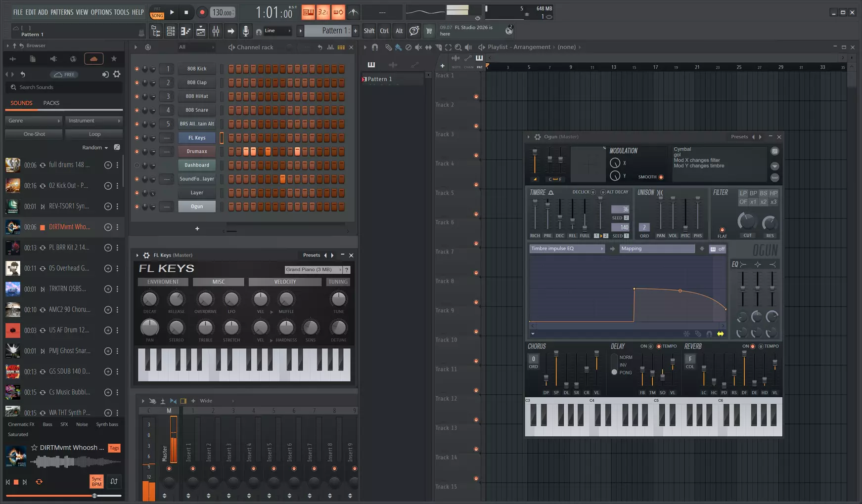Select the Paint brush tool in Playlist
862x504 pixels.
click(398, 47)
